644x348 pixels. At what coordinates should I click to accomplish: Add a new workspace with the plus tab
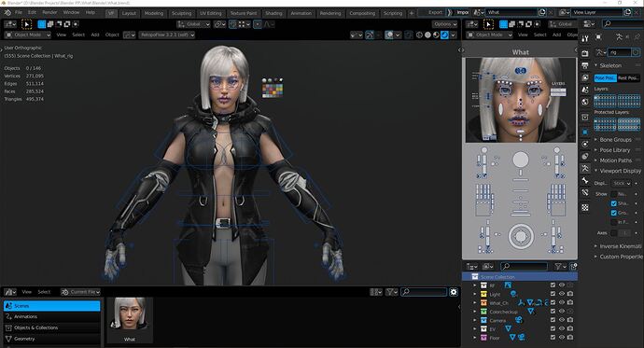click(411, 13)
